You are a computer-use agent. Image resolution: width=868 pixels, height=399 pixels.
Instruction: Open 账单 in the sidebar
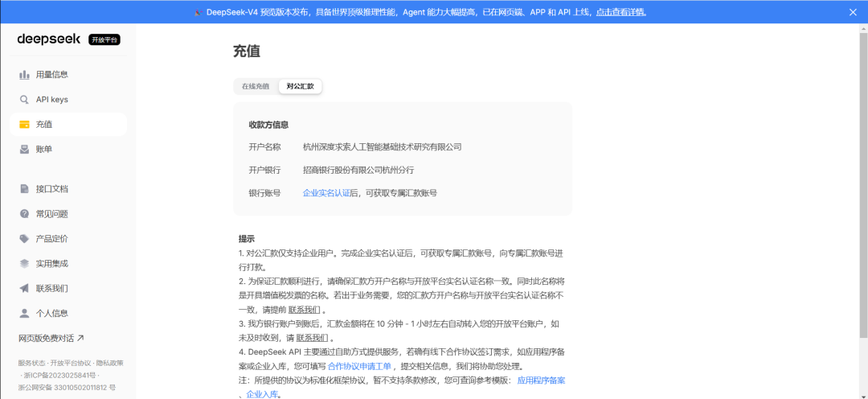[68, 150]
